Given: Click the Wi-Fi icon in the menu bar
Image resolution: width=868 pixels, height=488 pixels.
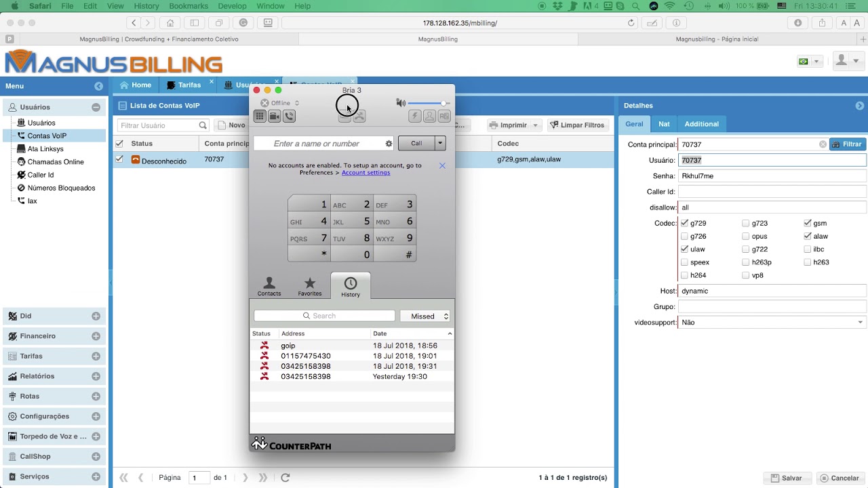Looking at the screenshot, I should pos(670,6).
